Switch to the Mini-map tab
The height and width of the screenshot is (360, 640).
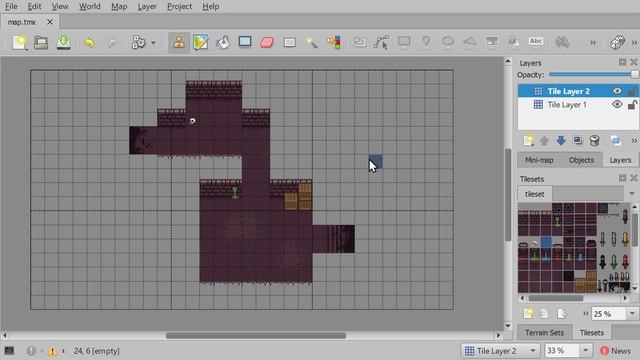point(539,160)
